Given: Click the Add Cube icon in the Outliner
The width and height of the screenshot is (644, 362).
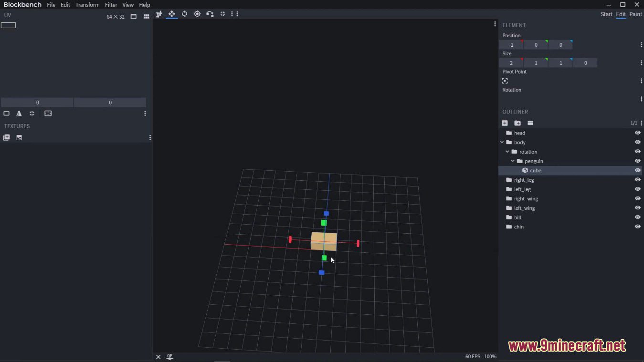Looking at the screenshot, I should [x=505, y=123].
